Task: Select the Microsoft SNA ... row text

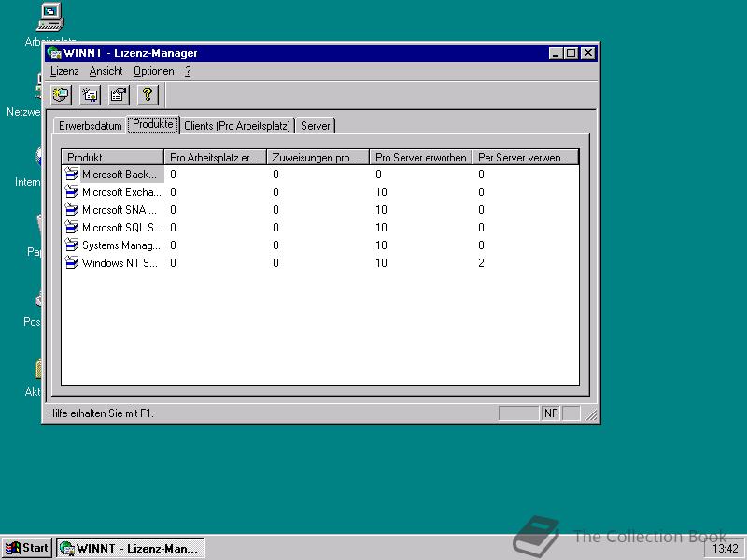Action: coord(120,209)
